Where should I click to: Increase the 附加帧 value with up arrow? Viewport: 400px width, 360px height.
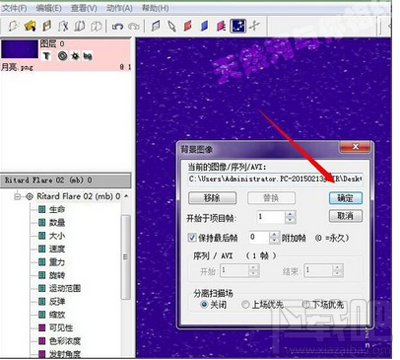pos(274,234)
